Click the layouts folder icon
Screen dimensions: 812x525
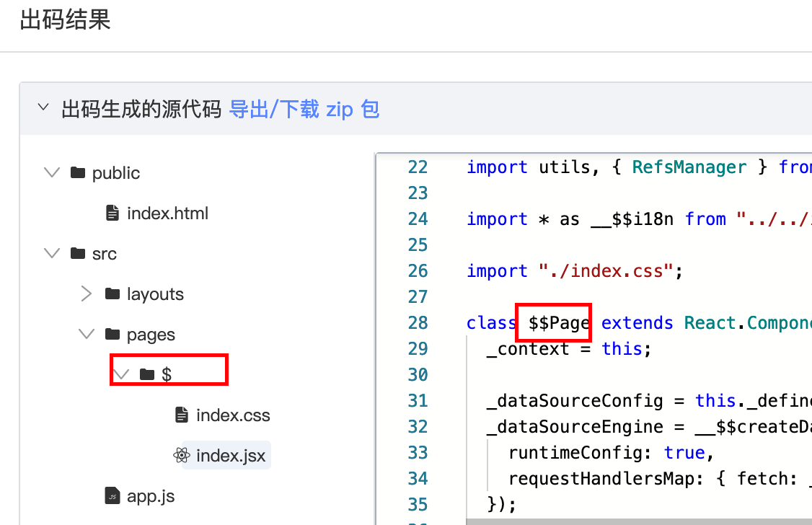(x=112, y=294)
